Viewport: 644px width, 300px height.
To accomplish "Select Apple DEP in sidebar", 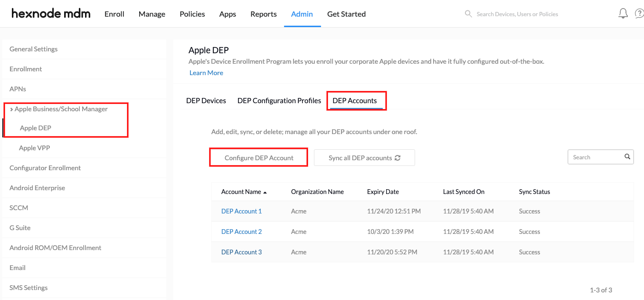I will [x=36, y=128].
